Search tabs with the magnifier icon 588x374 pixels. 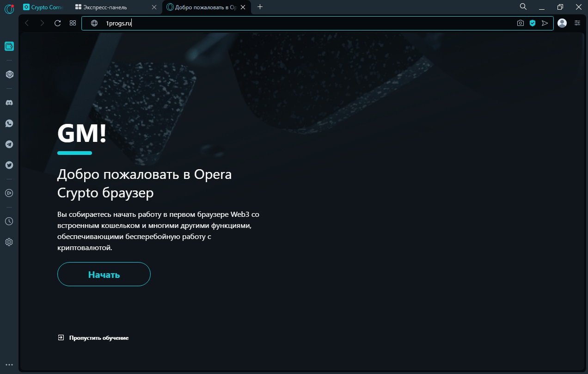(523, 7)
